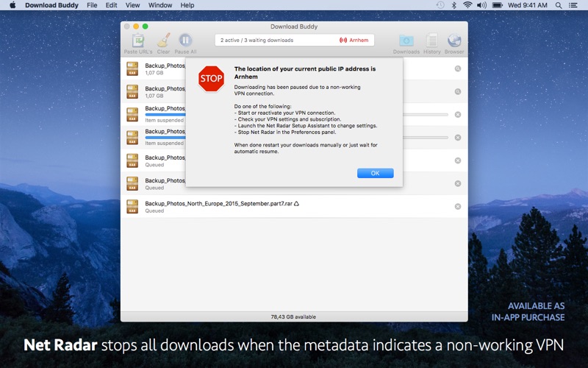Open the Window menu

(160, 5)
